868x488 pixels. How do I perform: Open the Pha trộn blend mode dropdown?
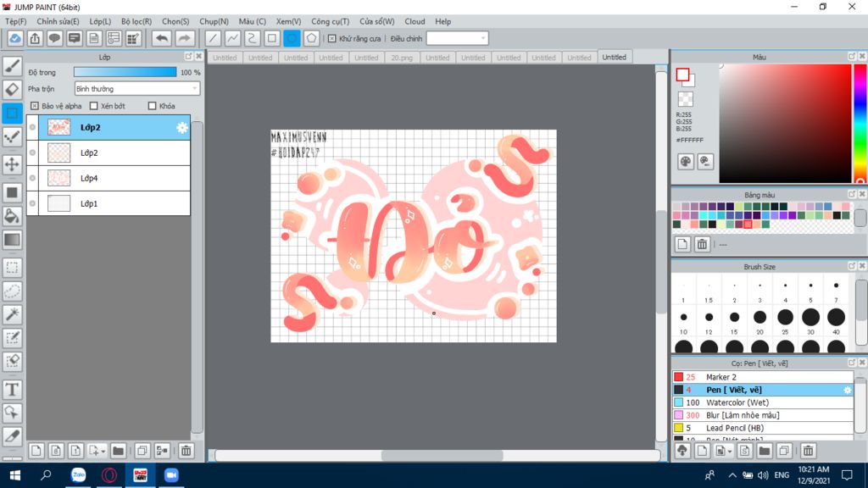pos(136,88)
